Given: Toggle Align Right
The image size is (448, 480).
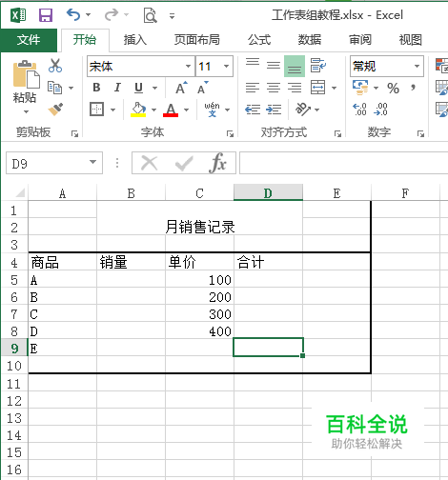Looking at the screenshot, I should 295,88.
